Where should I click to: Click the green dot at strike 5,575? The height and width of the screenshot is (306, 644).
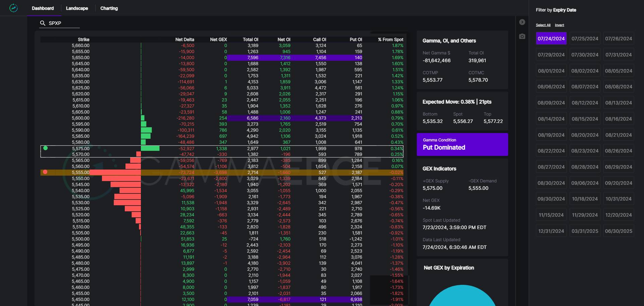[46, 148]
